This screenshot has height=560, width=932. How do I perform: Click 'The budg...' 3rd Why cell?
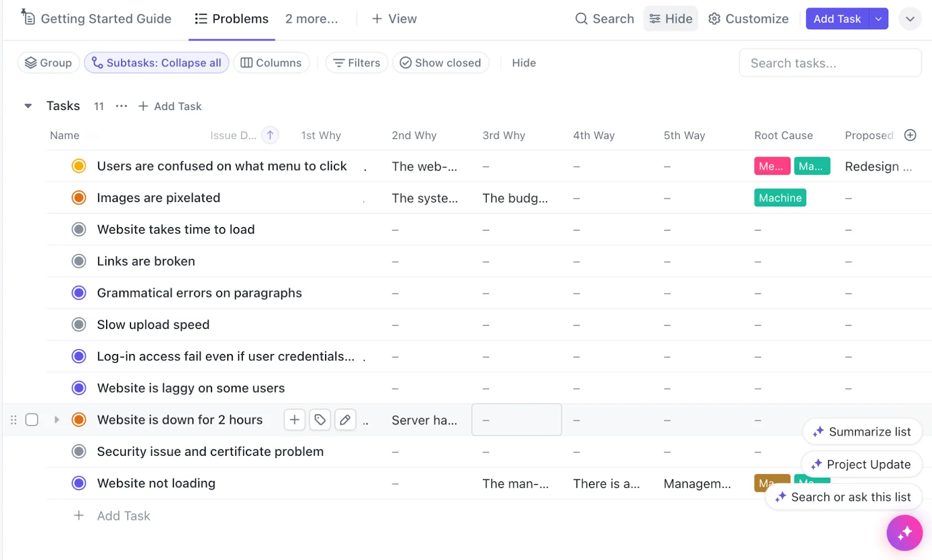click(x=515, y=198)
